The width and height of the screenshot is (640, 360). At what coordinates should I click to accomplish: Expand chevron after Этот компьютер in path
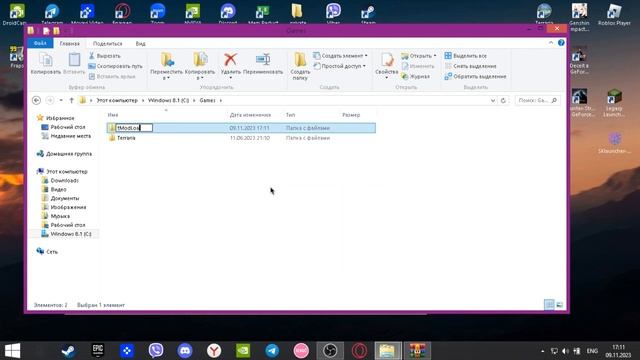click(143, 100)
